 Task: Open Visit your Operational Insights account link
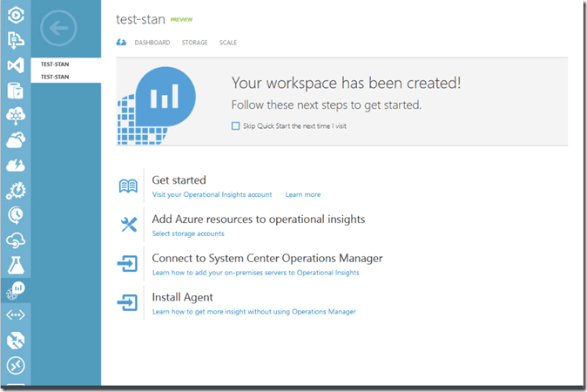pos(212,195)
